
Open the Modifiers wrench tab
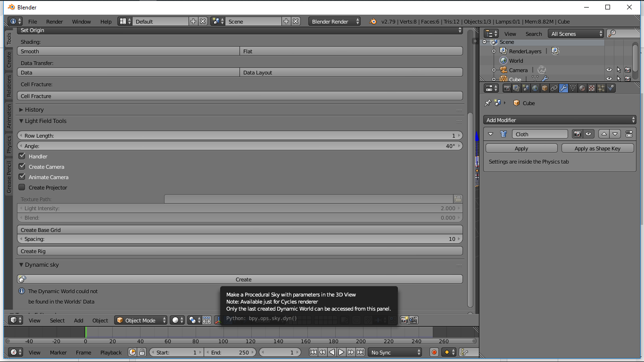(563, 88)
